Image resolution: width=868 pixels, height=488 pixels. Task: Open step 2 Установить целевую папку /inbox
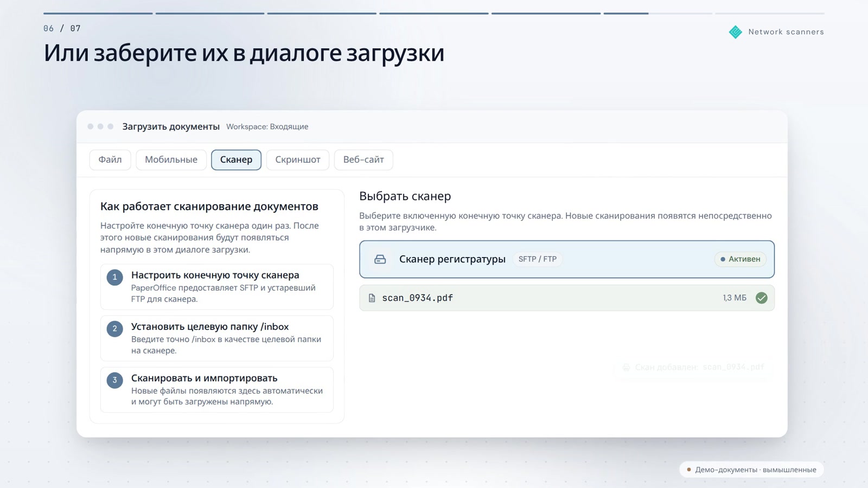pos(217,338)
